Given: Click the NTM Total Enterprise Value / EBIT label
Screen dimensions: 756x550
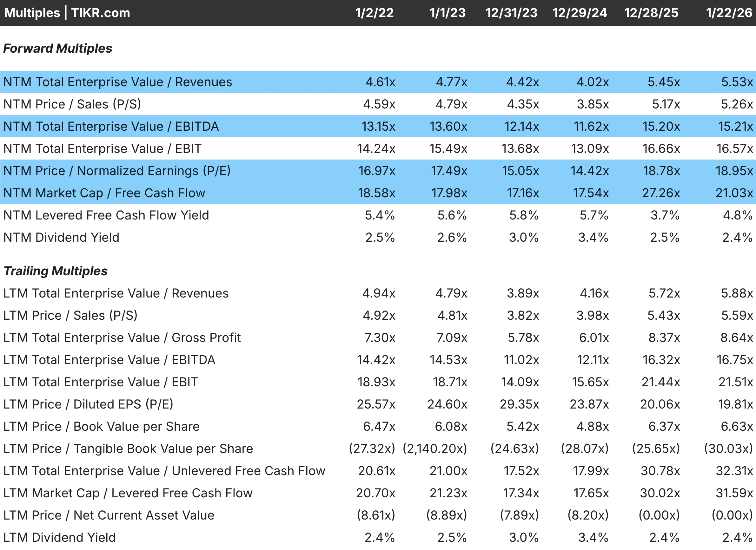Looking at the screenshot, I should pyautogui.click(x=102, y=148).
